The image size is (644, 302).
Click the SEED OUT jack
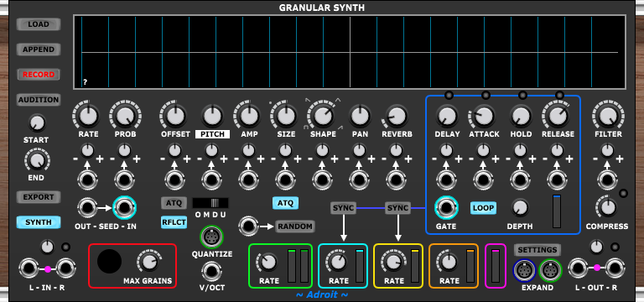point(87,208)
